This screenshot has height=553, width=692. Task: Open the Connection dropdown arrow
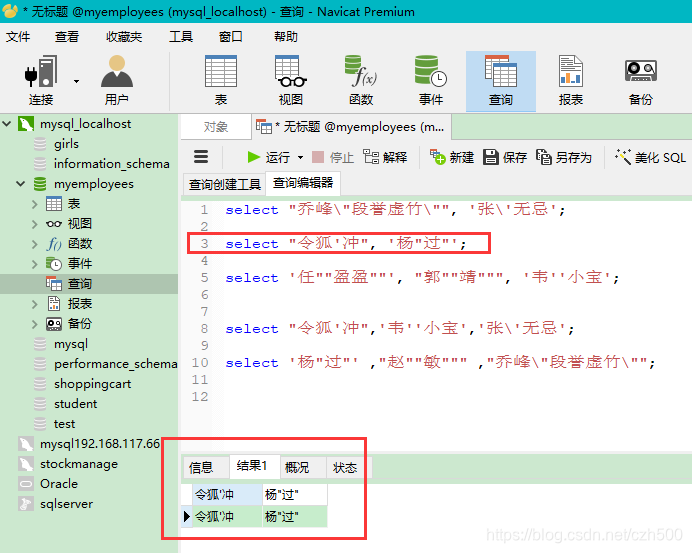76,81
